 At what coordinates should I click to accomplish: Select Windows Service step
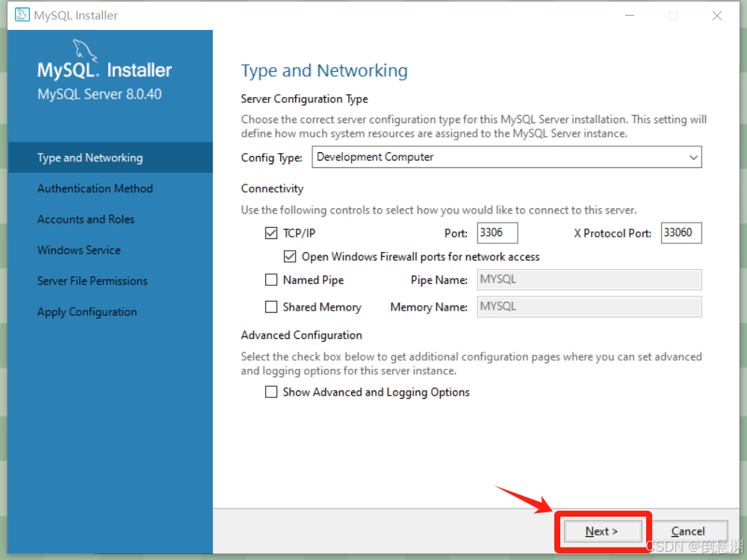[x=78, y=250]
